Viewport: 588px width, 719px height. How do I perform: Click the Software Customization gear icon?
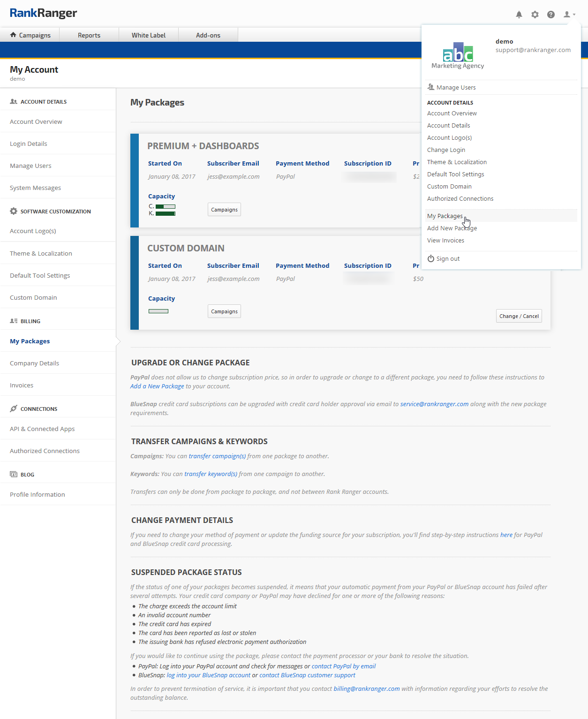14,211
